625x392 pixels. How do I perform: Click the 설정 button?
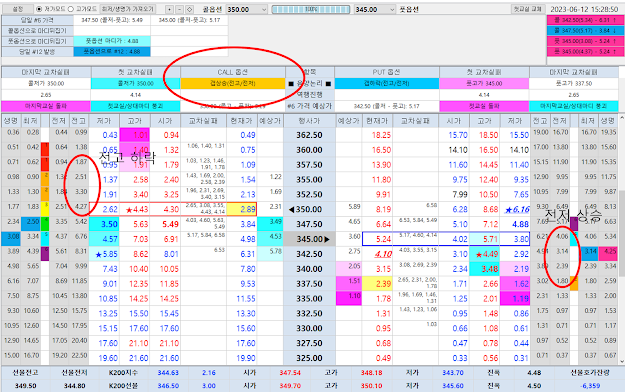[x=17, y=9]
